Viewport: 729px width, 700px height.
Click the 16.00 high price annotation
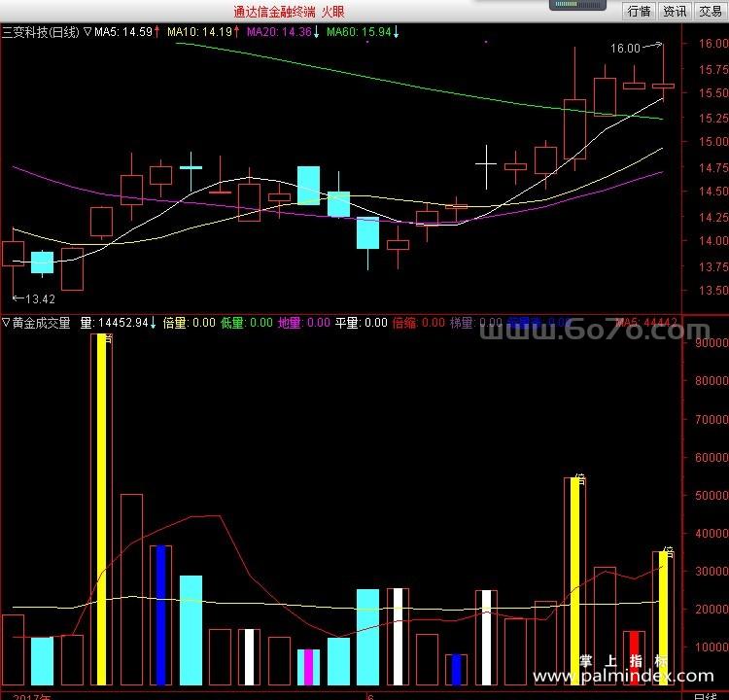tap(625, 48)
